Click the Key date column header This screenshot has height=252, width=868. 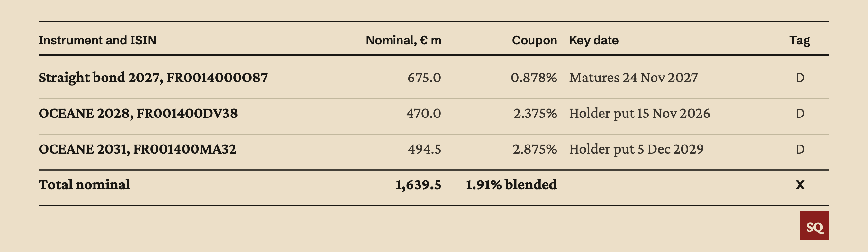[x=594, y=40]
